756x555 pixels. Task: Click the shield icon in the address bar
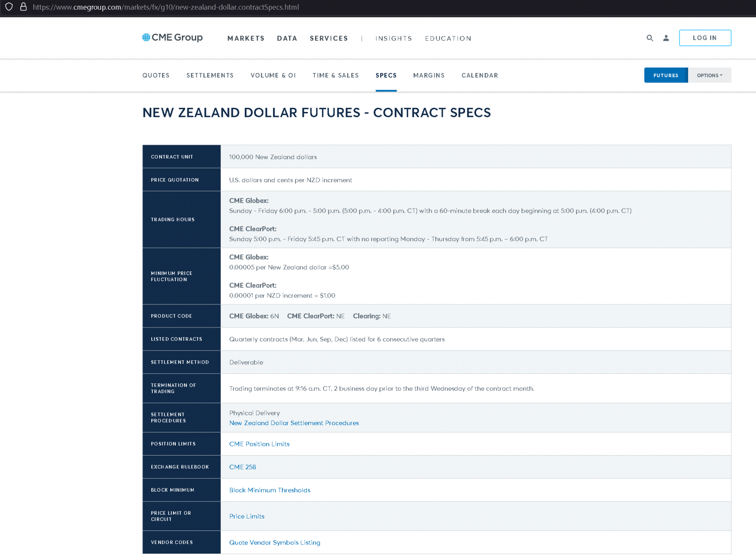9,7
